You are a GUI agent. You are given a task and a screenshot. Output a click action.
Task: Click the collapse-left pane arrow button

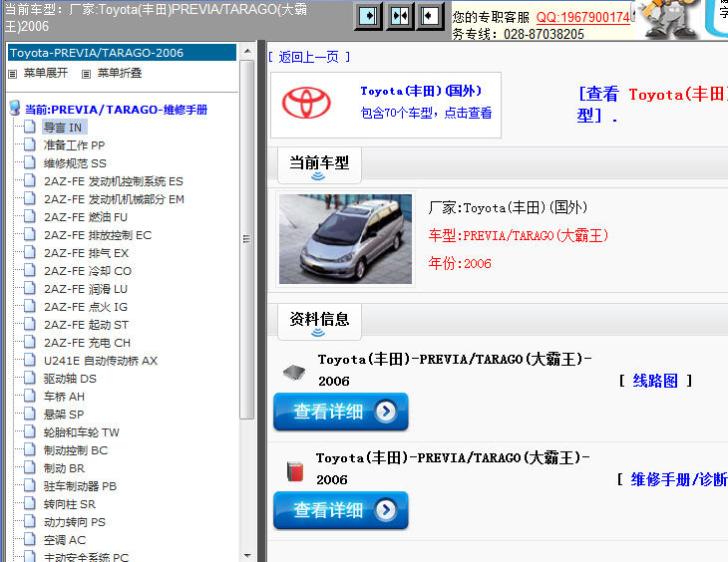430,16
